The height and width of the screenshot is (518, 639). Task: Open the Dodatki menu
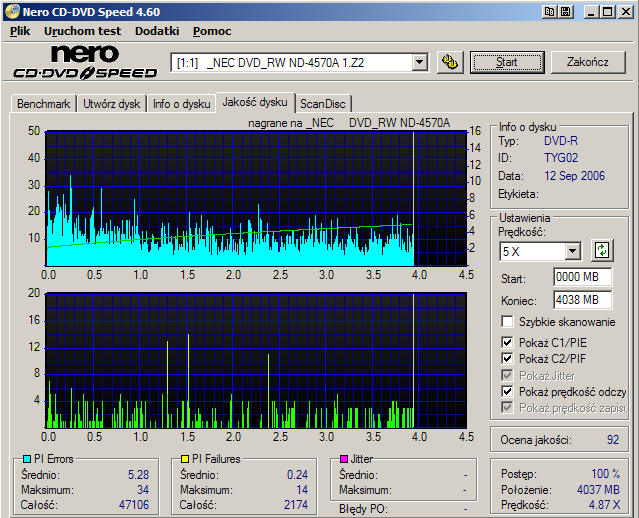(x=157, y=31)
